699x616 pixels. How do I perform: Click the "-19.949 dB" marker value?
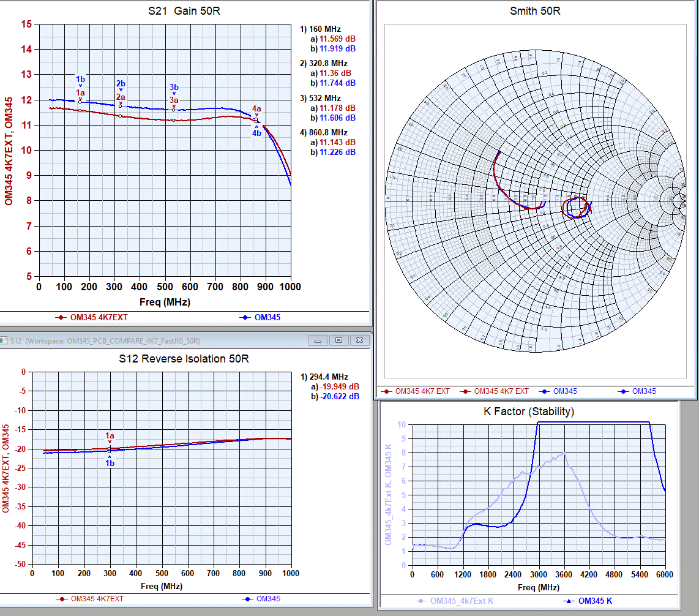pos(340,387)
